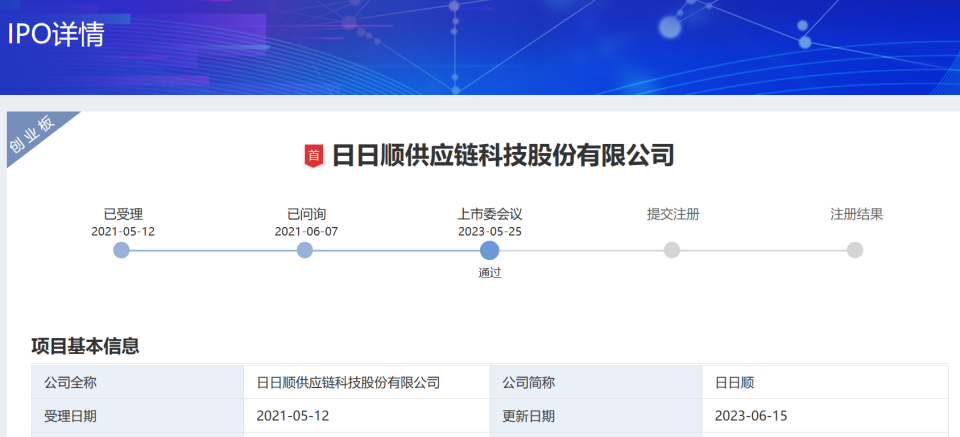Image resolution: width=960 pixels, height=437 pixels.
Task: Click the date 2023-05-25 under 上市委会议
Action: [490, 232]
